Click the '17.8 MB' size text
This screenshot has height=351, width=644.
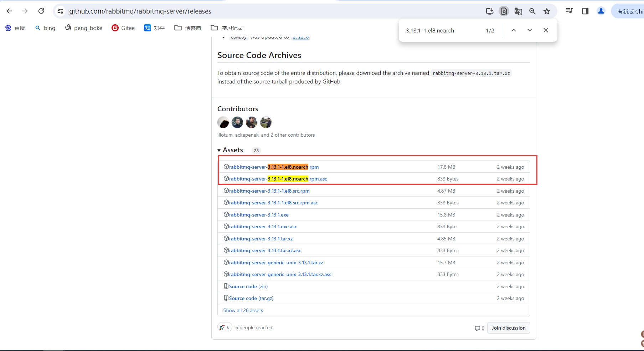[446, 167]
